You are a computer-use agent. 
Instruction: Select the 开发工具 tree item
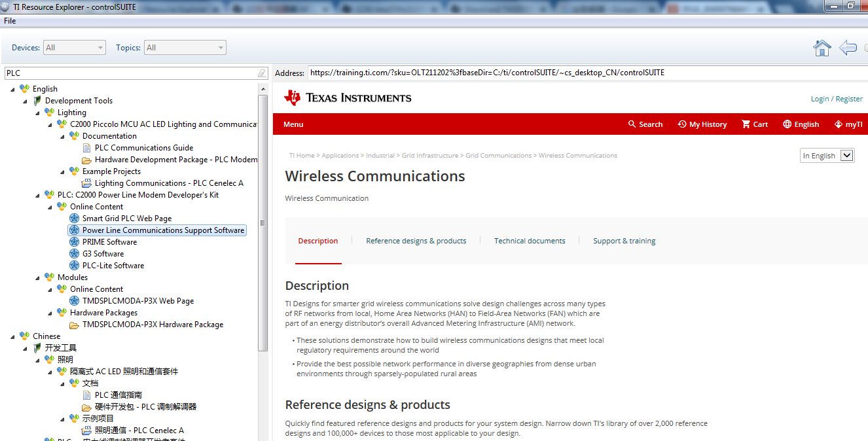pos(61,348)
